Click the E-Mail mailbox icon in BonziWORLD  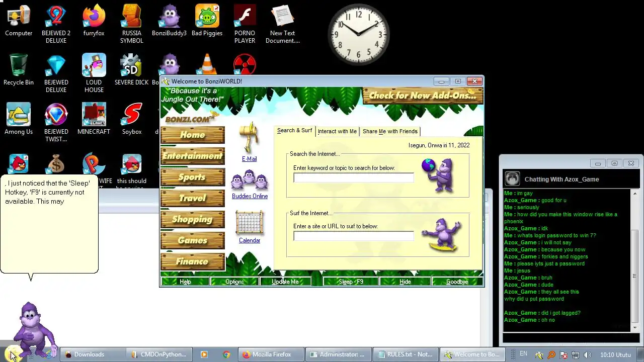click(x=249, y=138)
